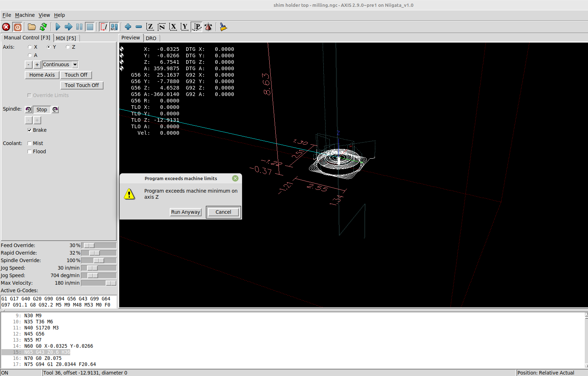This screenshot has height=376, width=588.
Task: Select the X axis radio button
Action: (30, 47)
